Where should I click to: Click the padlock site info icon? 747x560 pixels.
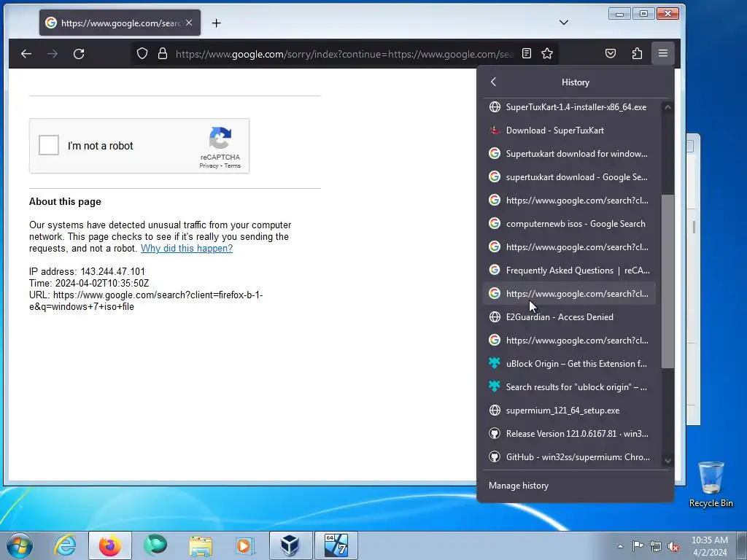point(163,53)
